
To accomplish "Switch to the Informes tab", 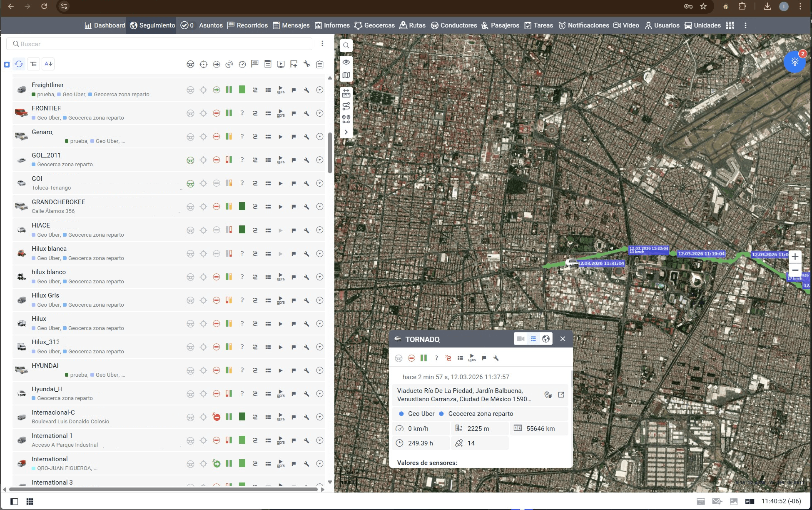I will click(x=332, y=25).
